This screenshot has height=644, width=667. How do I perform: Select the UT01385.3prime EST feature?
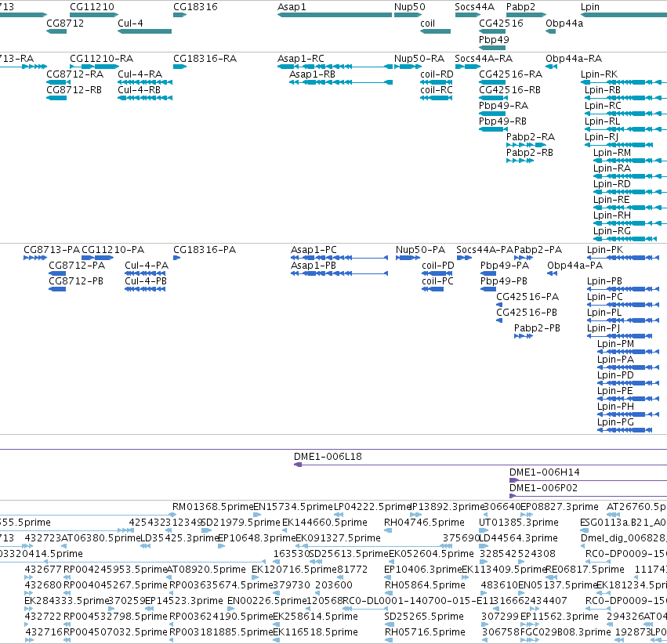484,530
